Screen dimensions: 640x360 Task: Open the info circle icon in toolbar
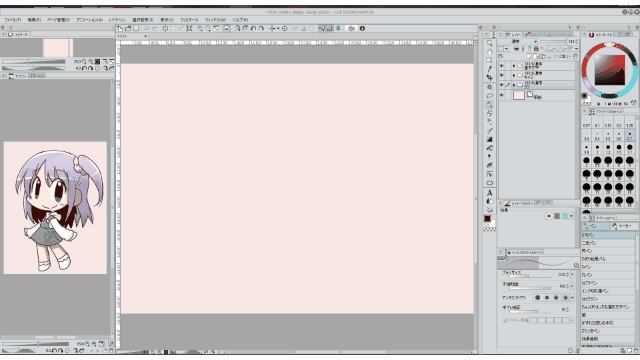tap(362, 29)
